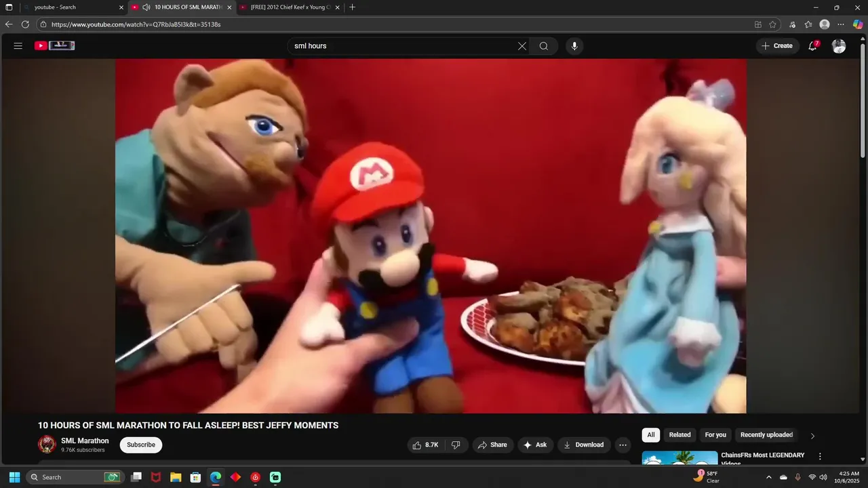Open Edge tab actions menu icon
This screenshot has width=868, height=488.
(9, 7)
